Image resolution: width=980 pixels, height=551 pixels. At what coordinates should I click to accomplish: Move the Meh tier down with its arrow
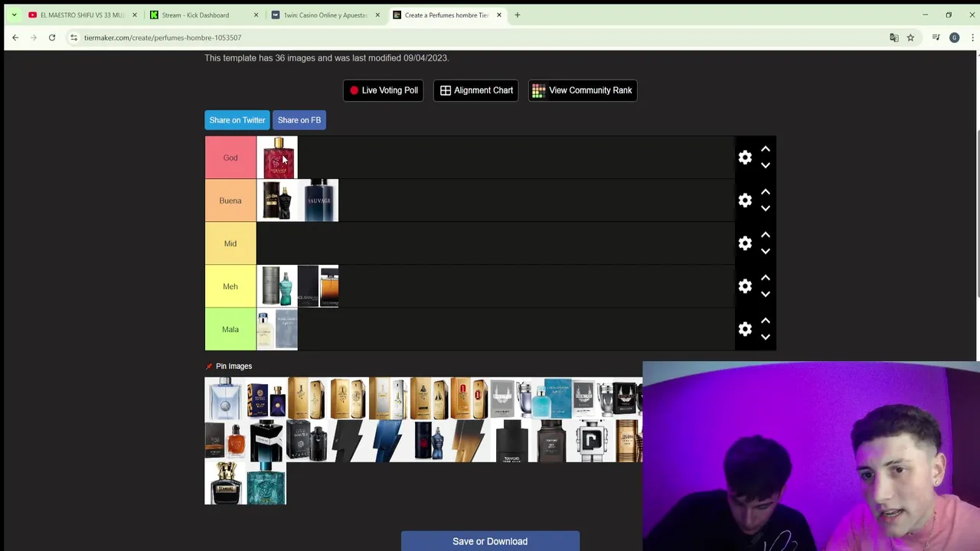(x=765, y=294)
